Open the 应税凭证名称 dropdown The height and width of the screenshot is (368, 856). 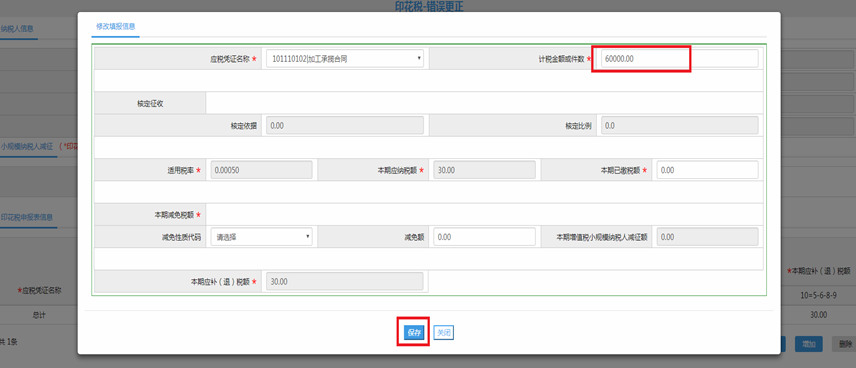(x=345, y=58)
